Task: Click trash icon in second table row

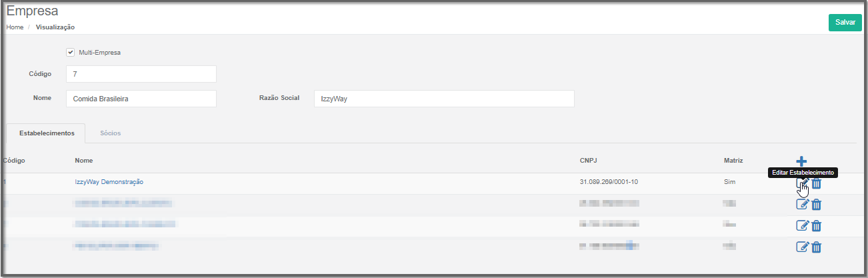Action: [816, 204]
